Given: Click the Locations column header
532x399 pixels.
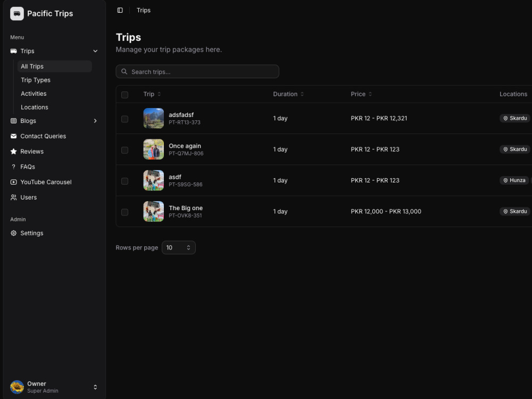Looking at the screenshot, I should coord(513,94).
